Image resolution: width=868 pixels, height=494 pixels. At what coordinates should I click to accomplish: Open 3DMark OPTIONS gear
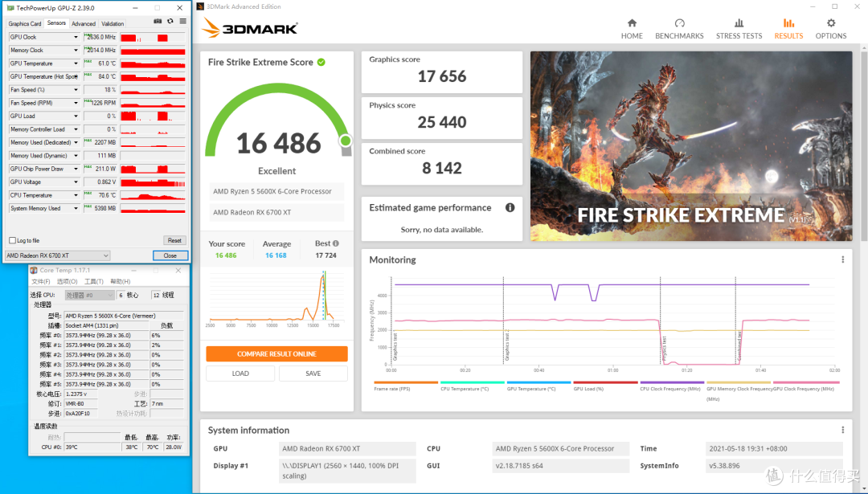pyautogui.click(x=831, y=29)
